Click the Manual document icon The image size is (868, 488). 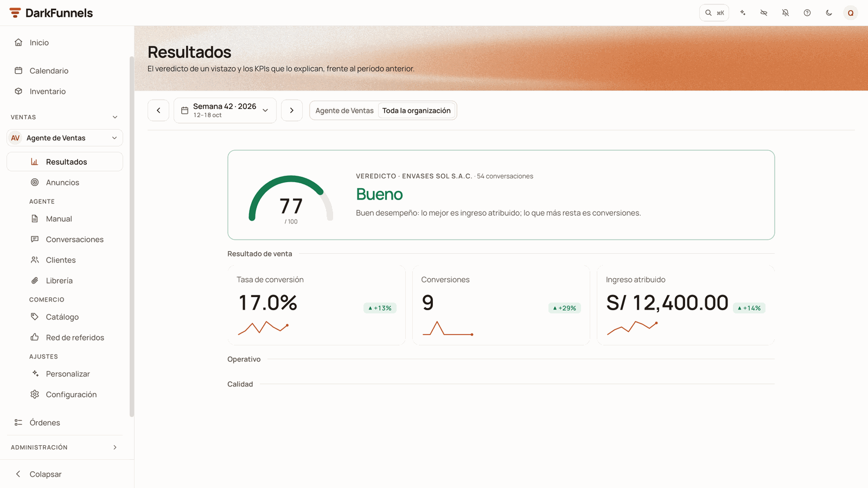point(35,219)
